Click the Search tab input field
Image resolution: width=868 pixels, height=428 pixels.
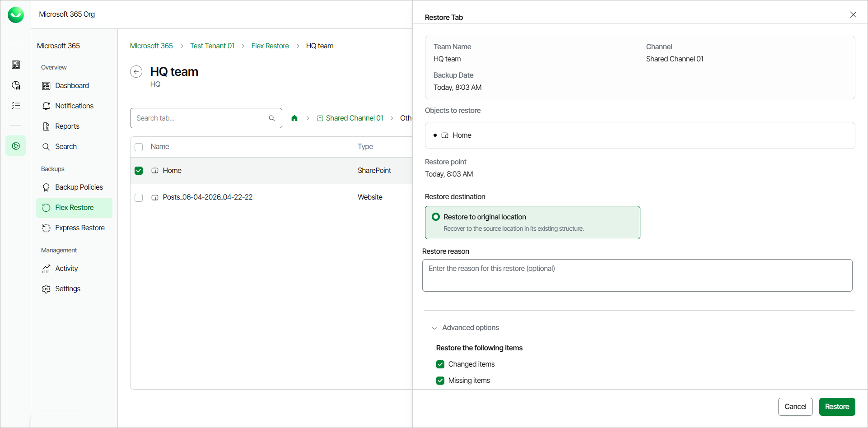point(206,118)
